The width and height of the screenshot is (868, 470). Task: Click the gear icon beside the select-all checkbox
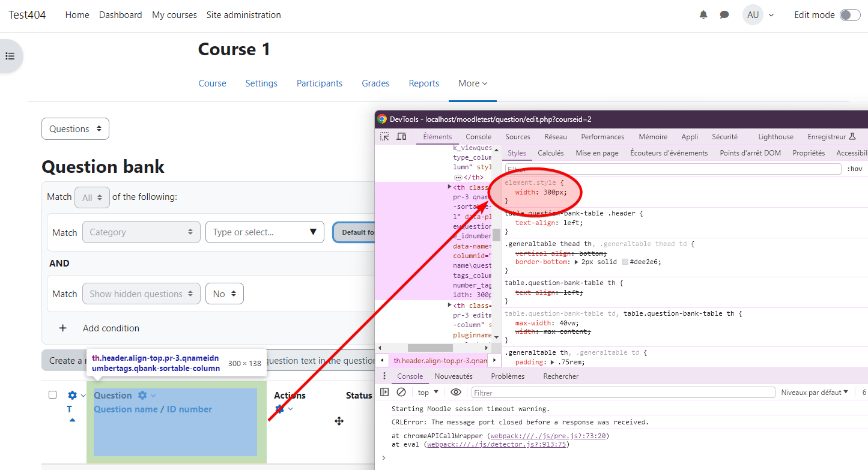click(x=73, y=395)
